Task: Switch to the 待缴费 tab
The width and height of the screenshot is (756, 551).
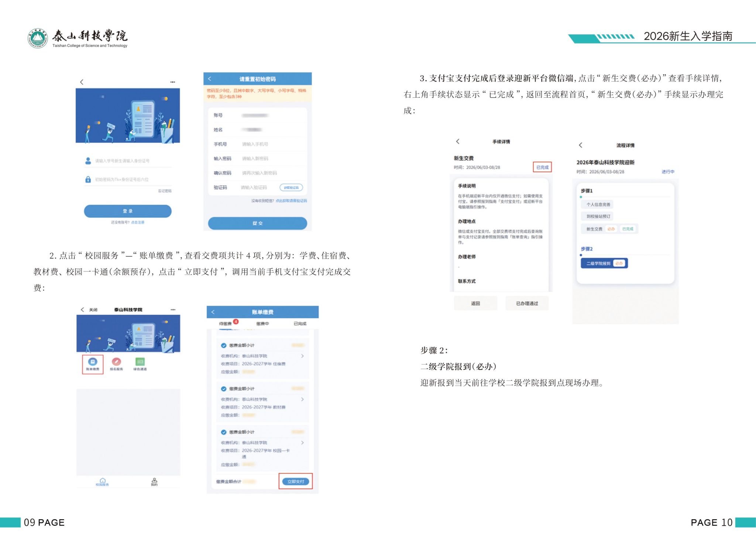Action: pos(226,323)
